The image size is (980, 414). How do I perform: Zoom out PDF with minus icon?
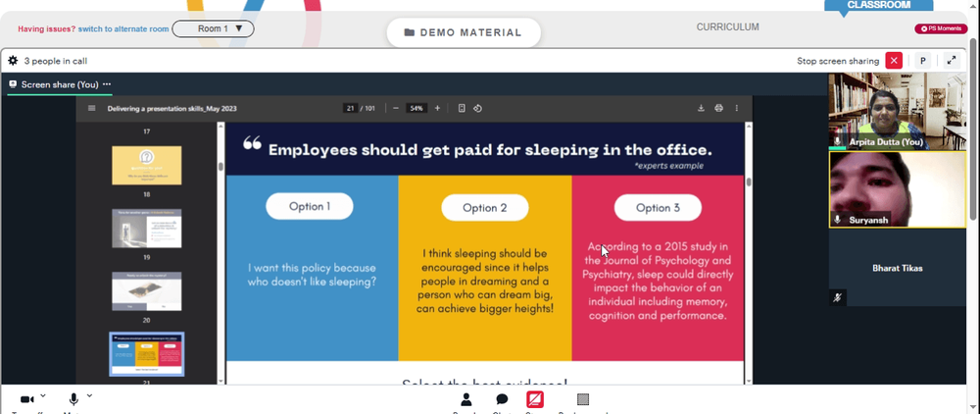[x=396, y=108]
